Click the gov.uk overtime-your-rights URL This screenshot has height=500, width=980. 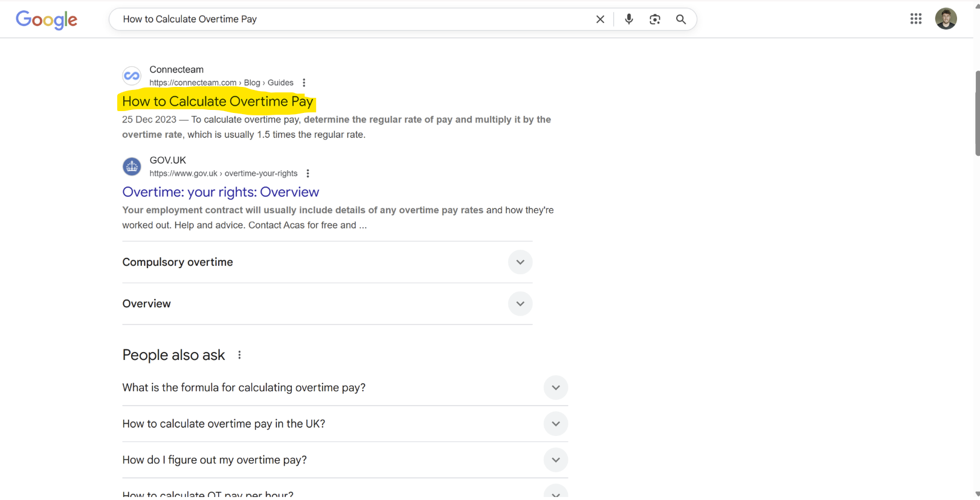coord(224,173)
